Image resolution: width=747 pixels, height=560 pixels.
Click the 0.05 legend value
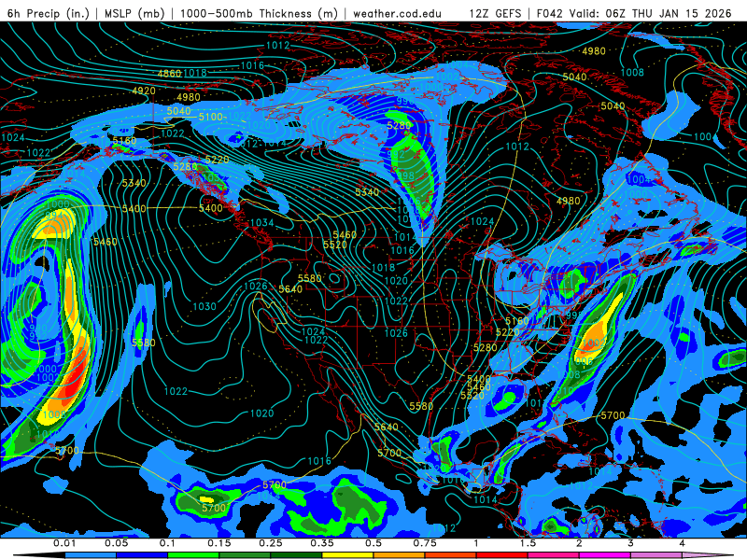pyautogui.click(x=116, y=543)
